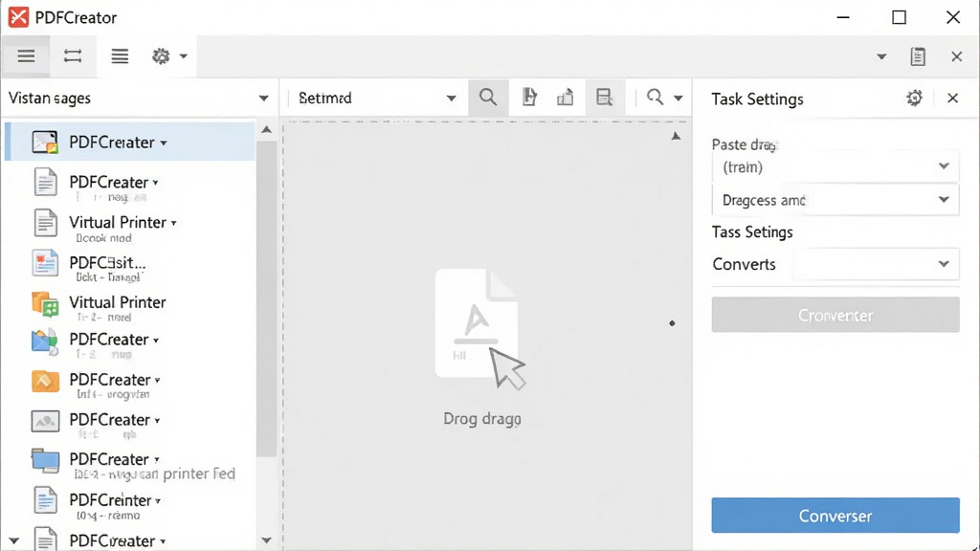Image resolution: width=980 pixels, height=551 pixels.
Task: Select the PDFCreinter list entry
Action: (130, 505)
